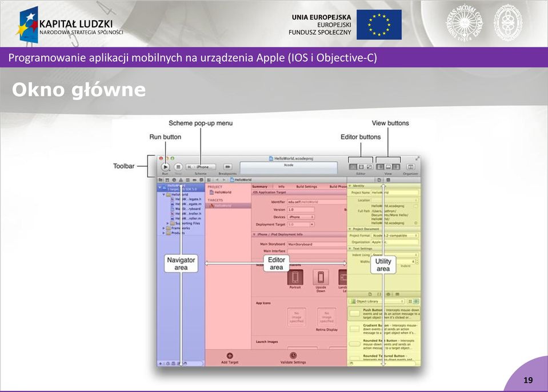The width and height of the screenshot is (548, 392).
Task: Click the Validate Settings button
Action: pos(293,358)
